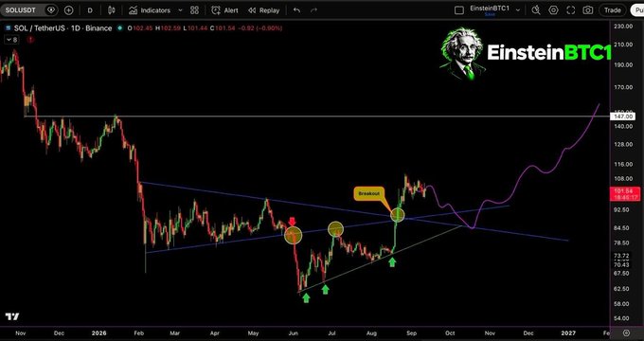Redo the chart action
The height and width of the screenshot is (341, 644).
(x=313, y=10)
